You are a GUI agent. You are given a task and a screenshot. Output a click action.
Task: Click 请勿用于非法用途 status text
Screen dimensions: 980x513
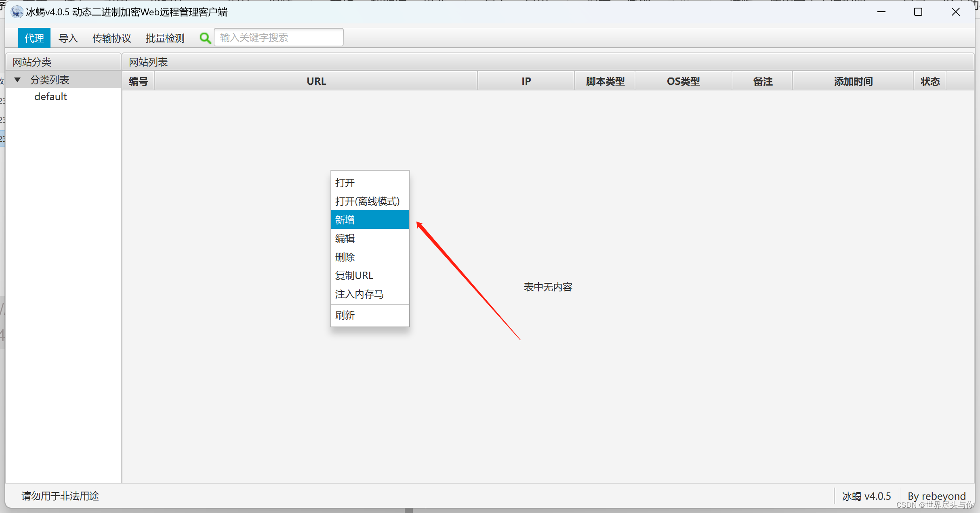pyautogui.click(x=60, y=496)
